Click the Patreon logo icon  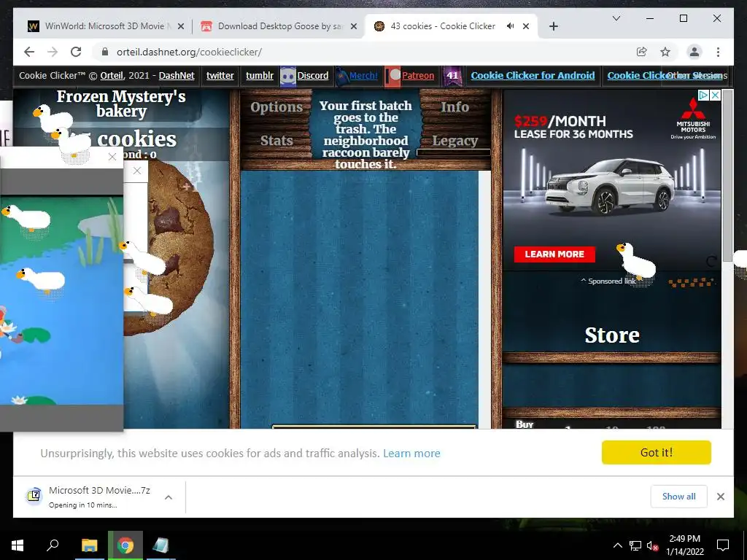pyautogui.click(x=393, y=76)
